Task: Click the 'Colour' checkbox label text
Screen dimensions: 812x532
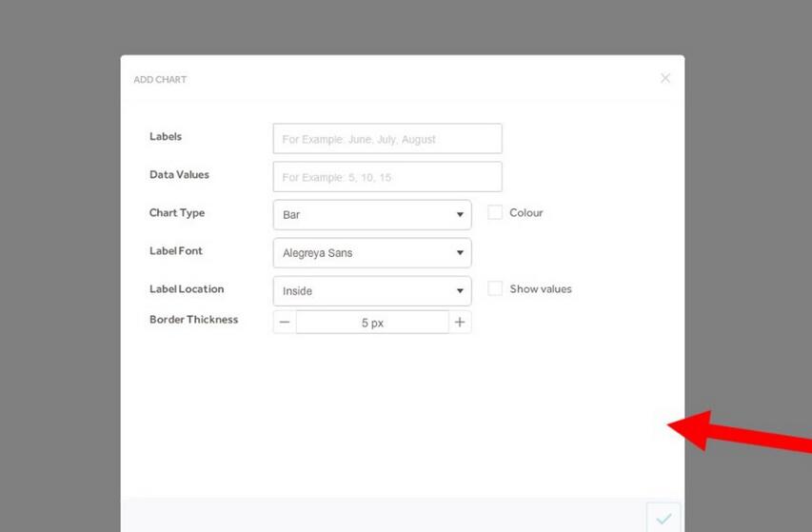Action: click(525, 213)
